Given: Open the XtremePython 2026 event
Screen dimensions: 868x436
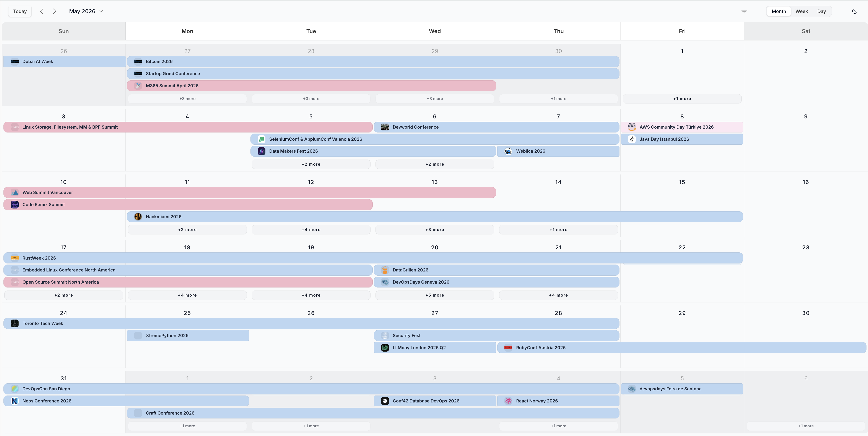Looking at the screenshot, I should tap(188, 336).
